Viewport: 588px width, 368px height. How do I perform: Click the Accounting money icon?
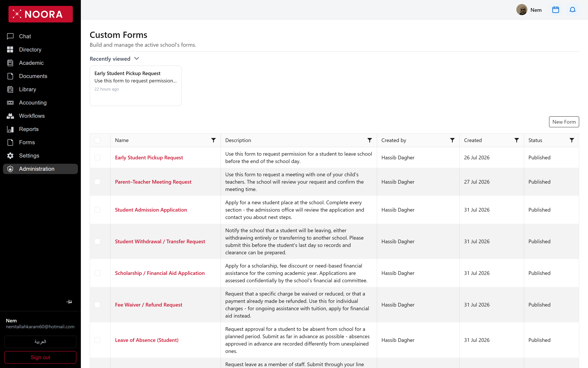click(x=10, y=103)
